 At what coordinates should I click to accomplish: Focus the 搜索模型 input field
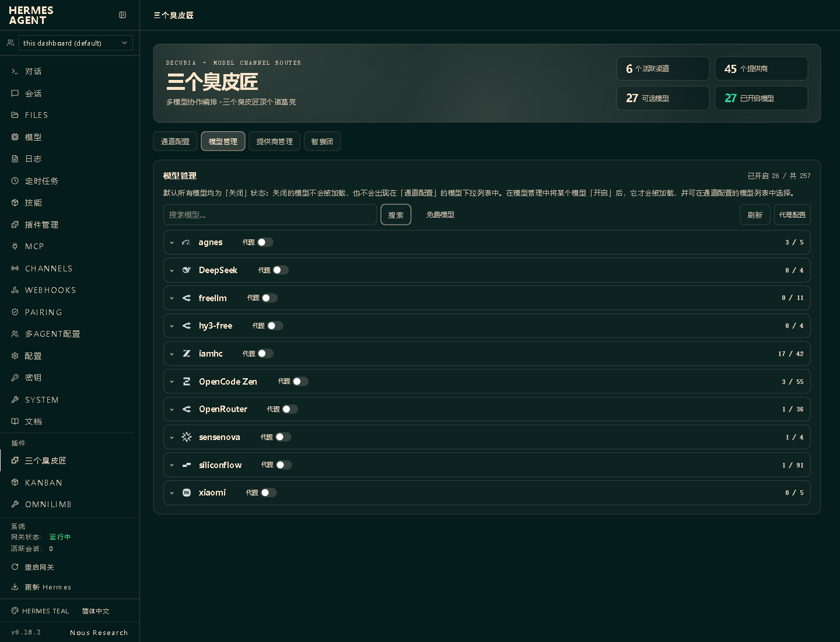[270, 215]
